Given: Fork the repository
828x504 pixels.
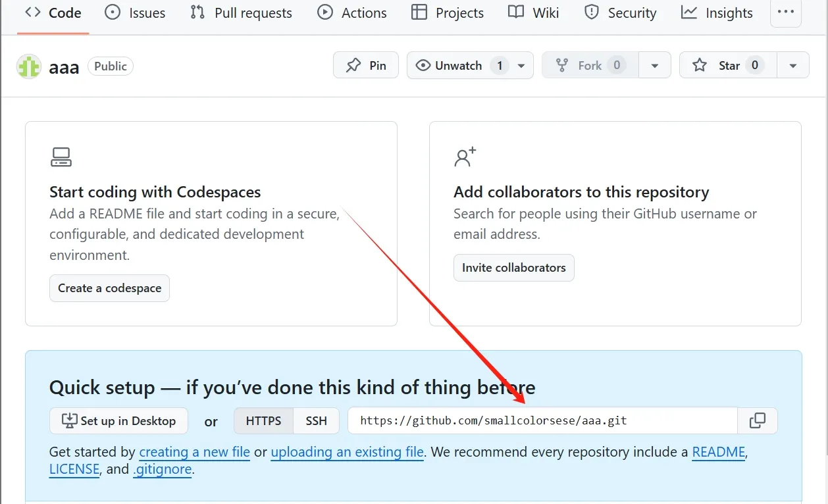Looking at the screenshot, I should point(590,65).
